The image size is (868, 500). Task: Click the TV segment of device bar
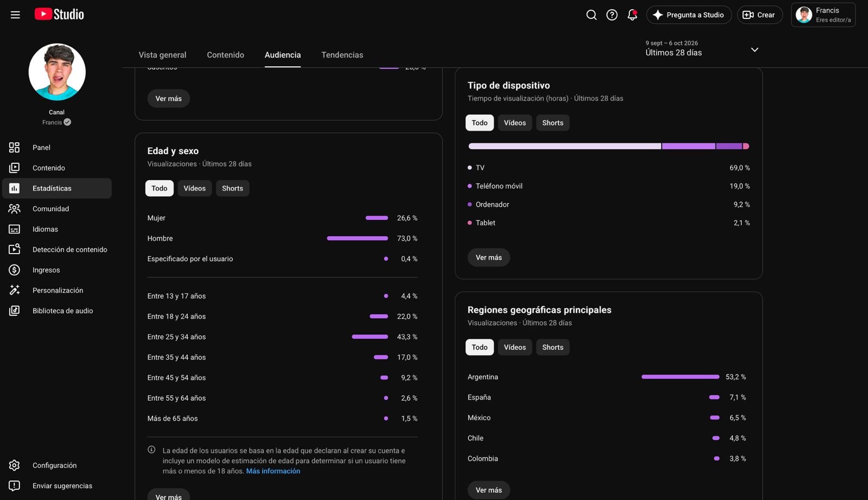[565, 146]
